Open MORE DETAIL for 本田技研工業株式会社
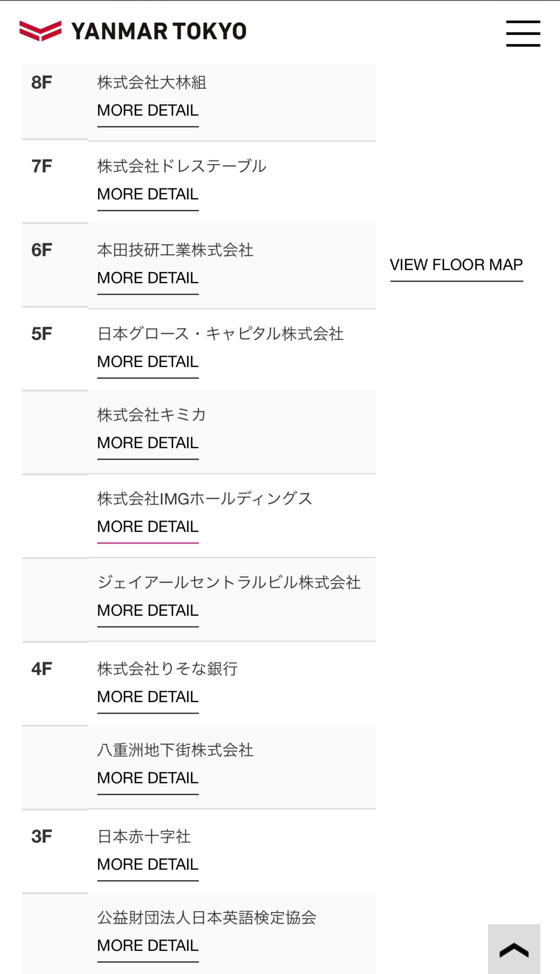 (148, 278)
